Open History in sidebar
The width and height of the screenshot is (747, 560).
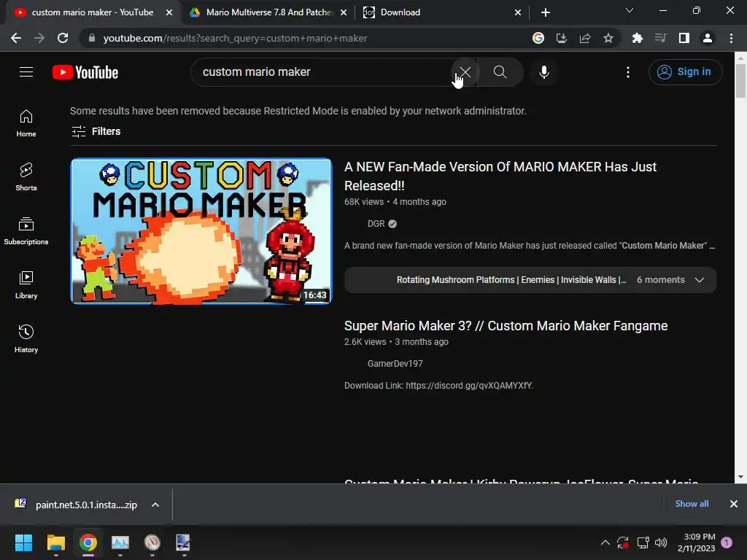[26, 338]
